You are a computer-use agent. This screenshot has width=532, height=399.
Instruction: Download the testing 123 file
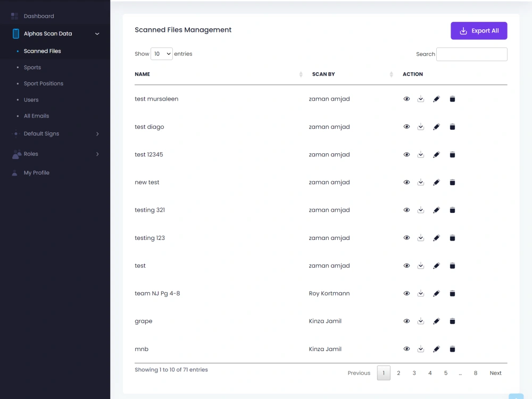click(x=421, y=238)
